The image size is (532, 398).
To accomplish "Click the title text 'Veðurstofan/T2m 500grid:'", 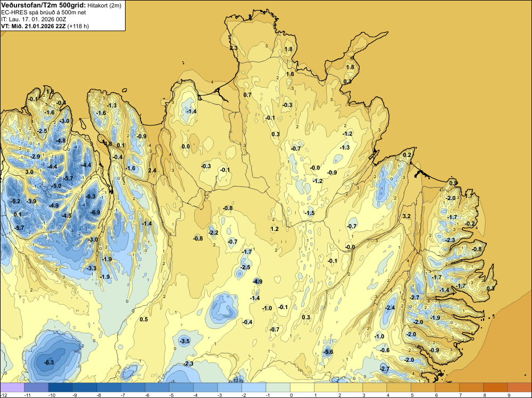I will click(x=44, y=5).
